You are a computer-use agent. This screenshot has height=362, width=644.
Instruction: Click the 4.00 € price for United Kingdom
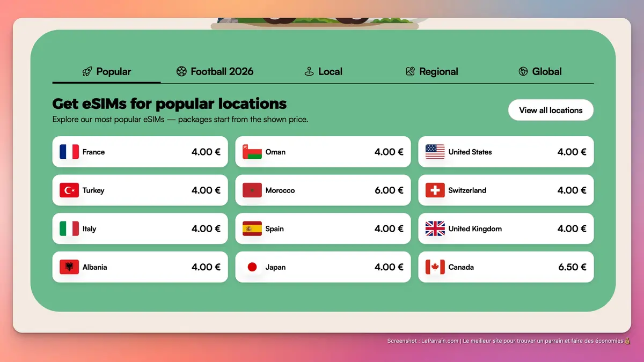point(572,228)
